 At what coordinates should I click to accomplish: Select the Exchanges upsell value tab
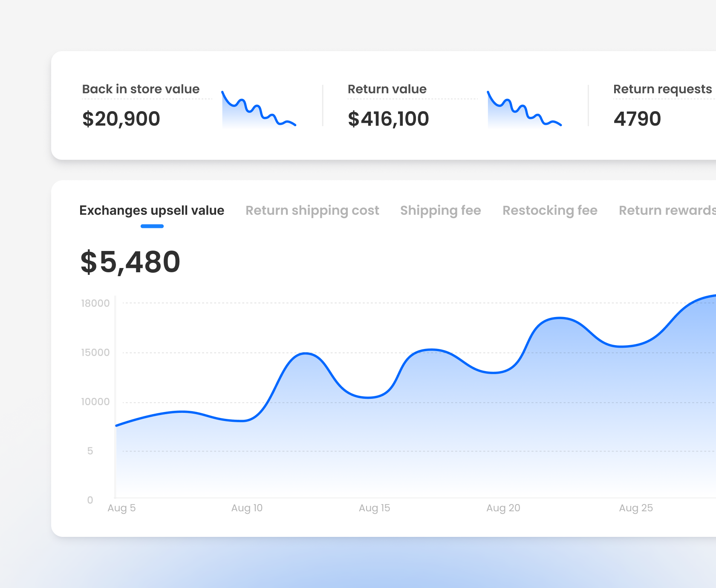click(x=152, y=210)
